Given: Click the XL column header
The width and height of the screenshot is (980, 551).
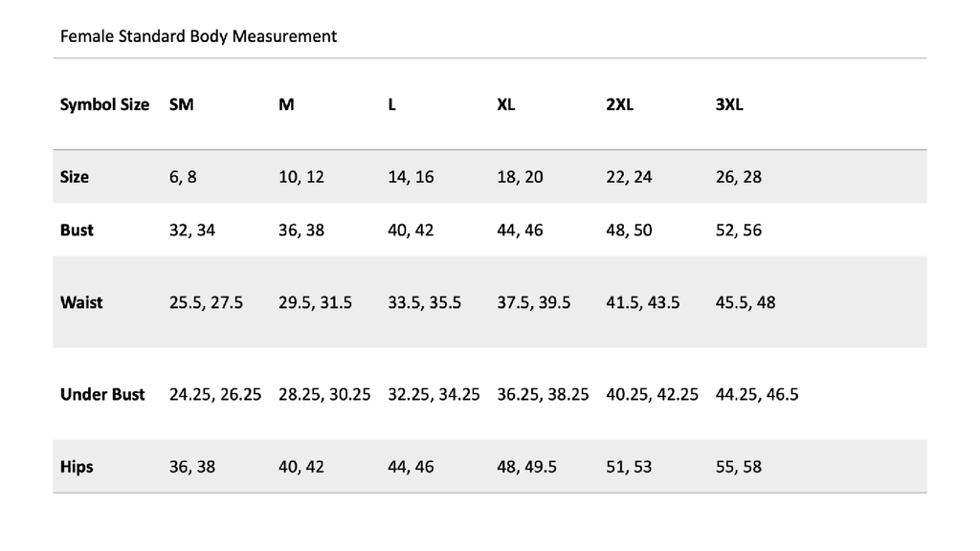Looking at the screenshot, I should (506, 104).
